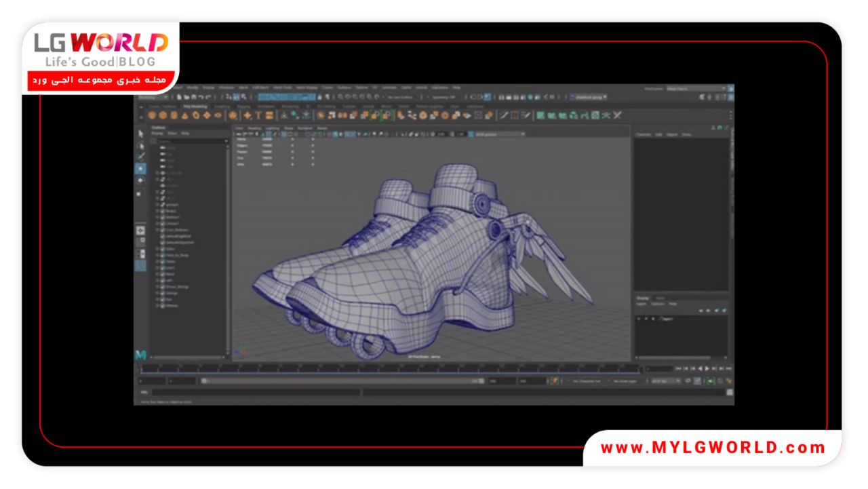The height and width of the screenshot is (489, 868).
Task: Toggle visibility box of layer1
Action: point(639,319)
